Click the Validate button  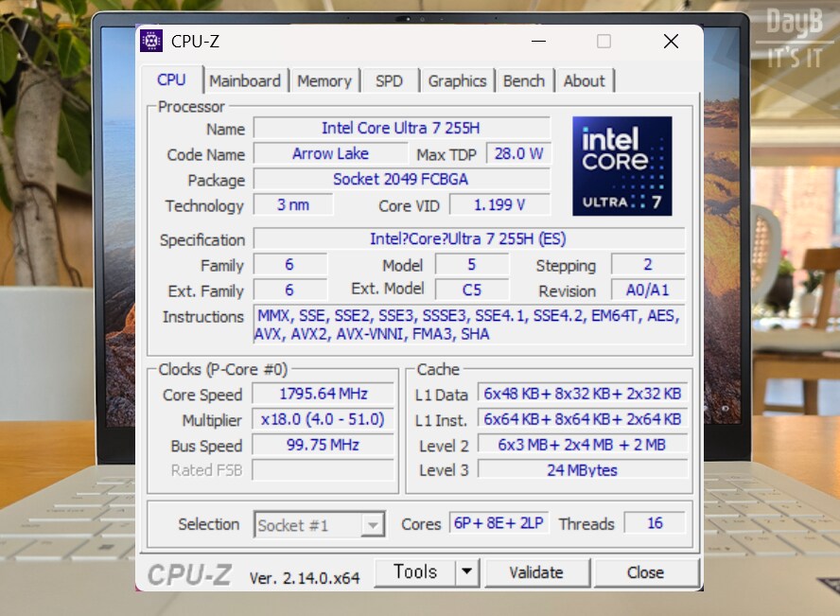tap(537, 572)
